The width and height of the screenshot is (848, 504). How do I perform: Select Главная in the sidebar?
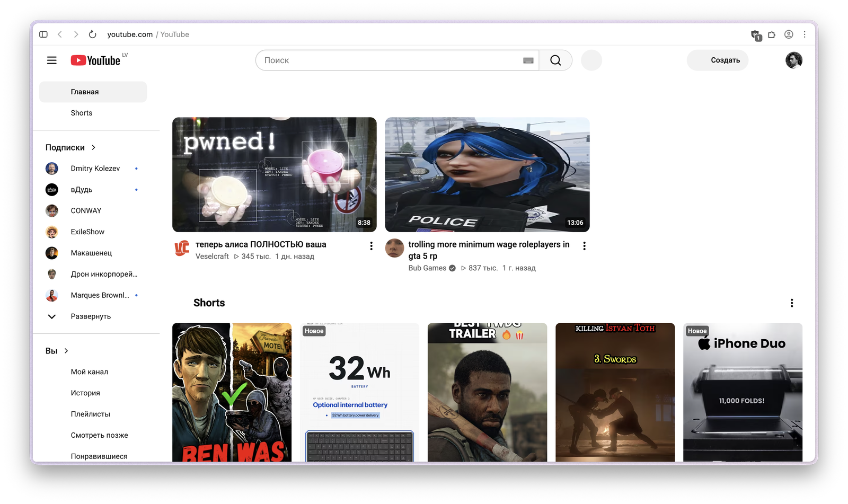point(93,92)
